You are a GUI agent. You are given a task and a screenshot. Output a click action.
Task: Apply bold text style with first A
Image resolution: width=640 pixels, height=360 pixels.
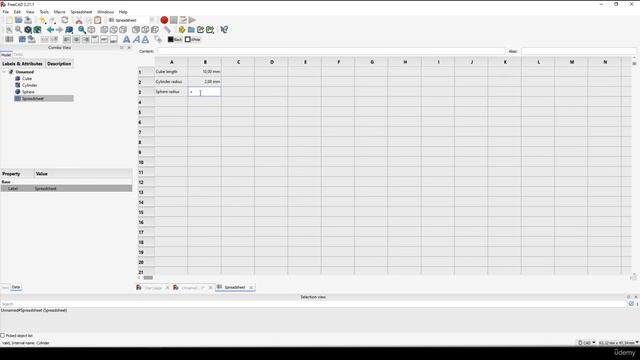pos(127,40)
